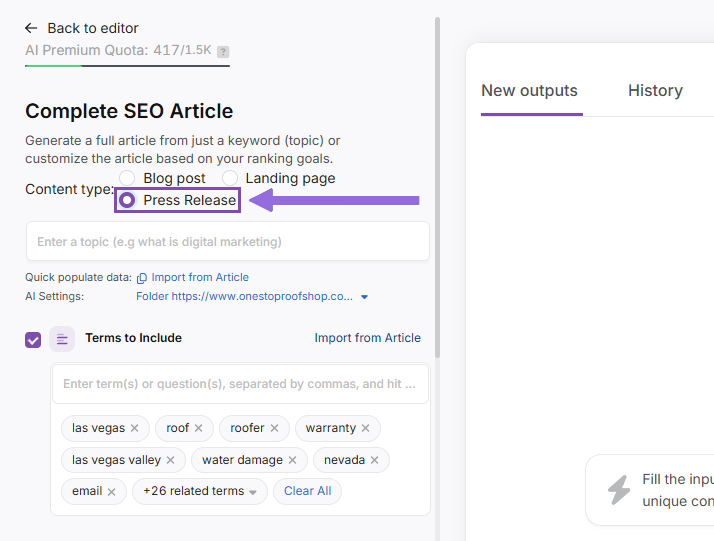The image size is (714, 541).
Task: Select the Press Release content type
Action: pyautogui.click(x=127, y=200)
